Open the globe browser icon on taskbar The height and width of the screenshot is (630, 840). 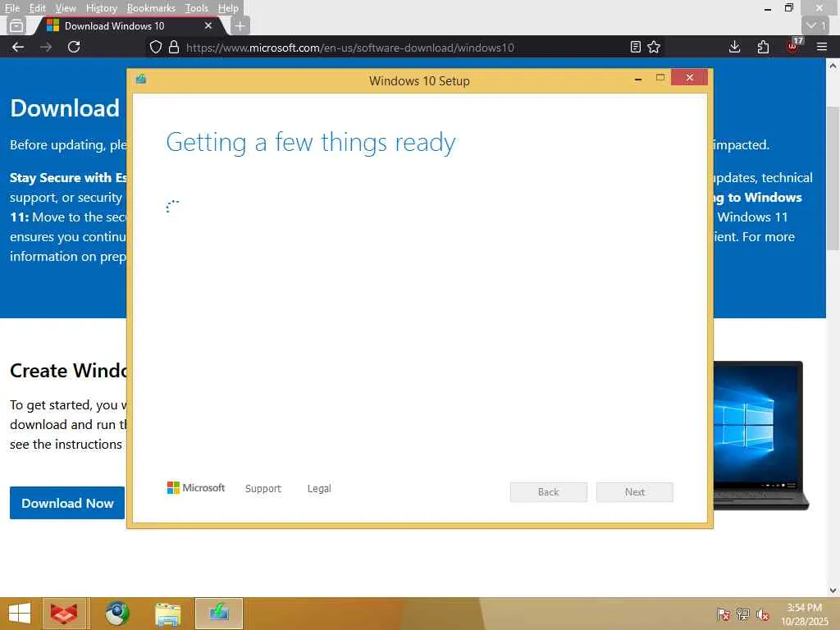pos(116,614)
